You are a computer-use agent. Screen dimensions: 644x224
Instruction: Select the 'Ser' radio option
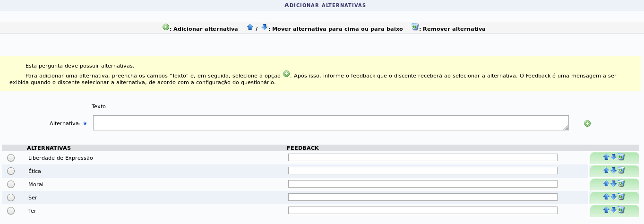click(x=11, y=198)
